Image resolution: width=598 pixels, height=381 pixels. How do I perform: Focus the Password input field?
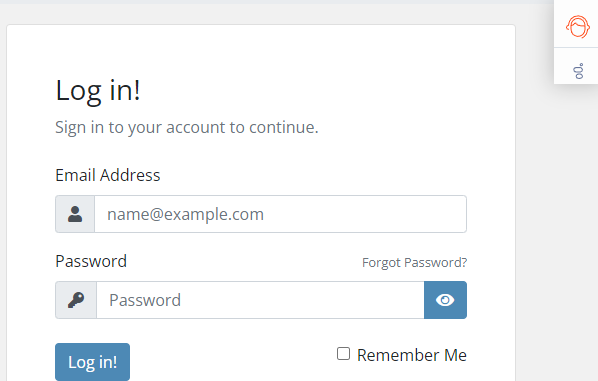tap(260, 300)
